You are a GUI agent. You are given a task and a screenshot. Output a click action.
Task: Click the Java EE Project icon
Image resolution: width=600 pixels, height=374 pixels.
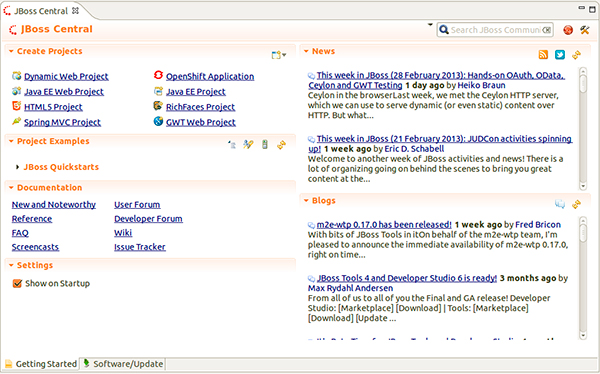pos(158,91)
